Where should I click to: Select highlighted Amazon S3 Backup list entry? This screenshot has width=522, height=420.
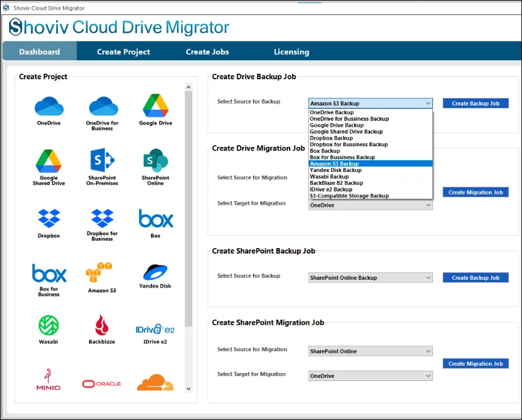[371, 164]
